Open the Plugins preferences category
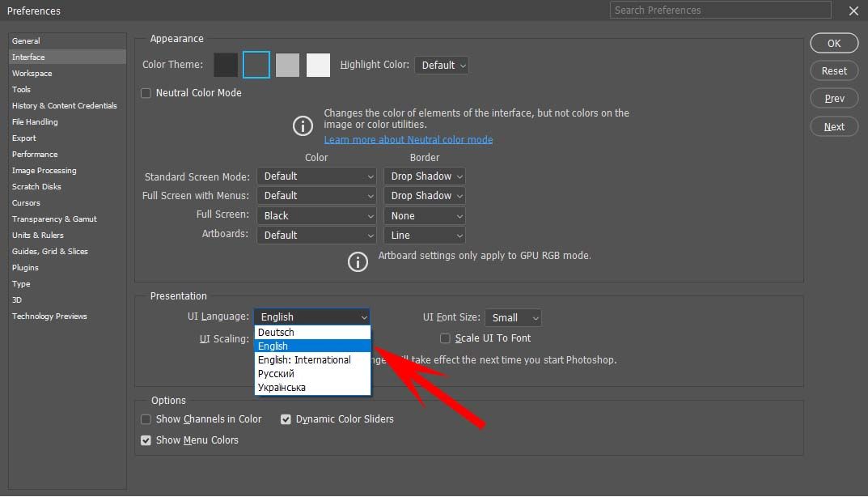Screen dimensions: 868x497 tap(67, 268)
